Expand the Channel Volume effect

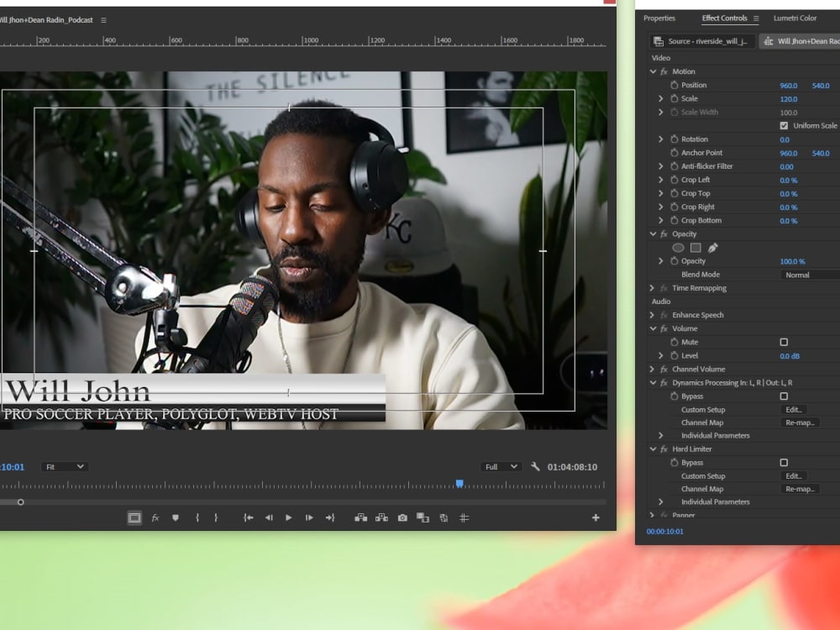pyautogui.click(x=652, y=369)
